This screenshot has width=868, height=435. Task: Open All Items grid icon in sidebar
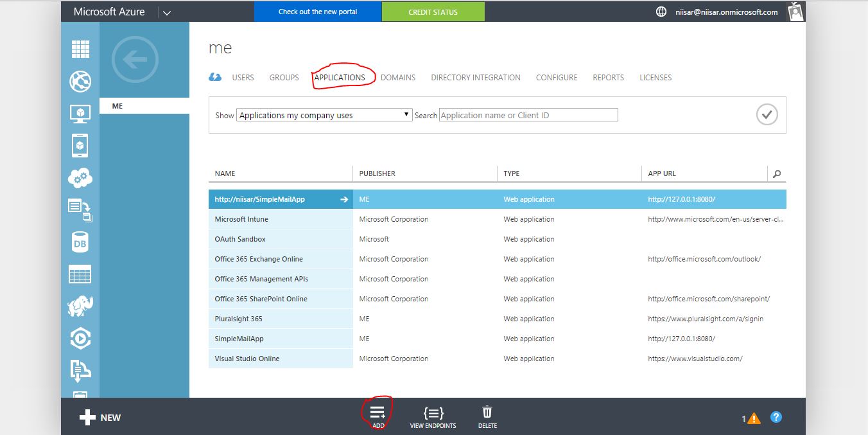coord(80,49)
